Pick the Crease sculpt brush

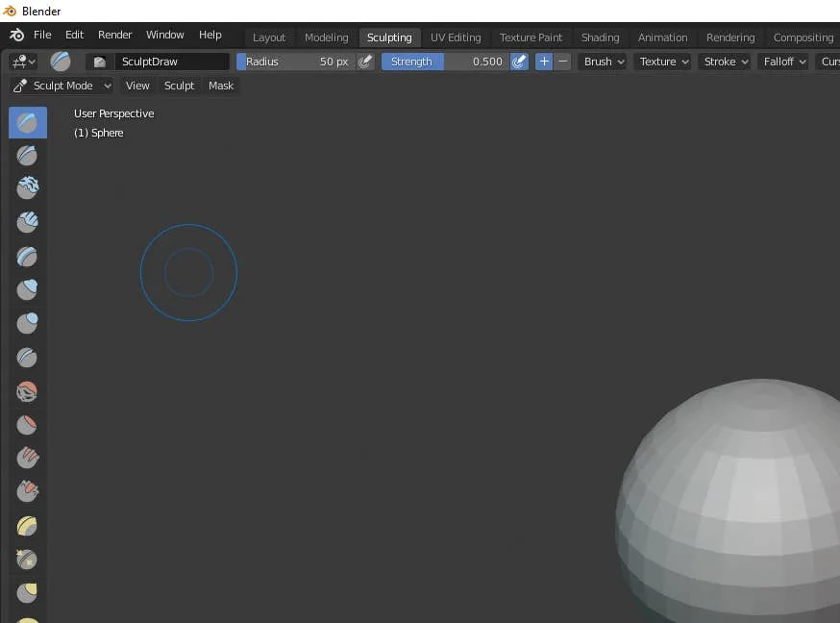[27, 358]
